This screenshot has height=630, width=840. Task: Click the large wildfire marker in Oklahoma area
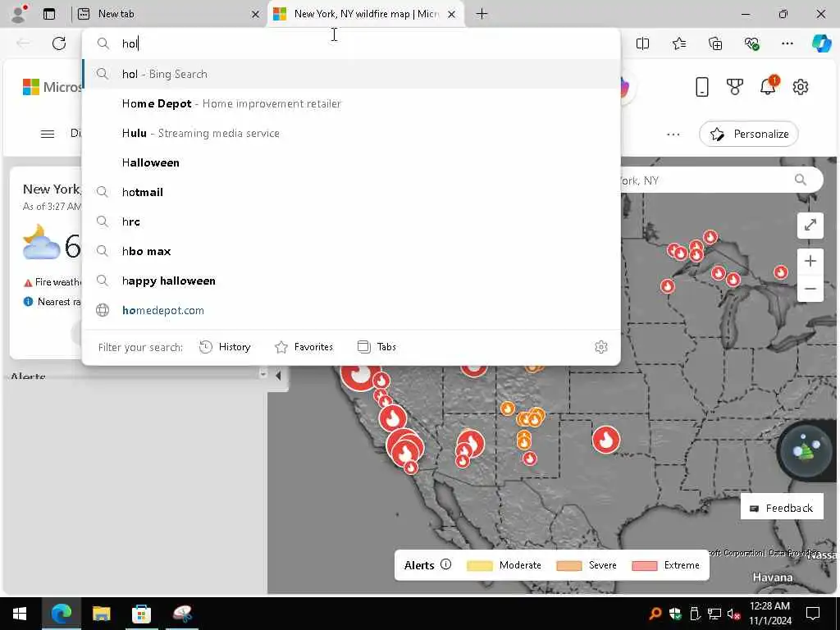coord(606,440)
